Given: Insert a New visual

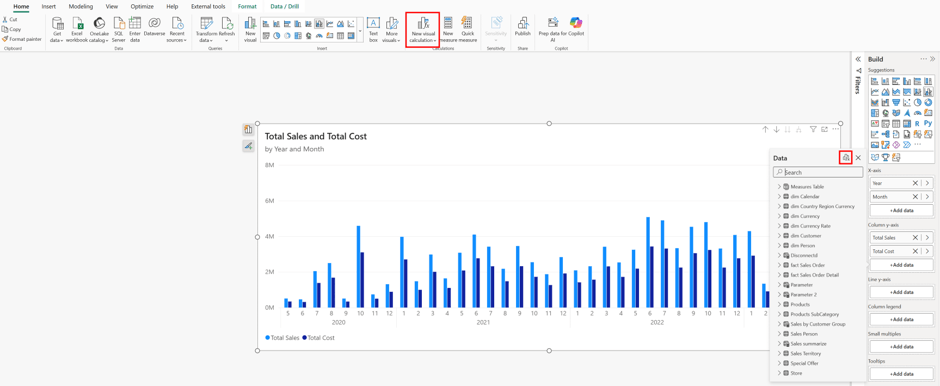Looking at the screenshot, I should pos(251,29).
